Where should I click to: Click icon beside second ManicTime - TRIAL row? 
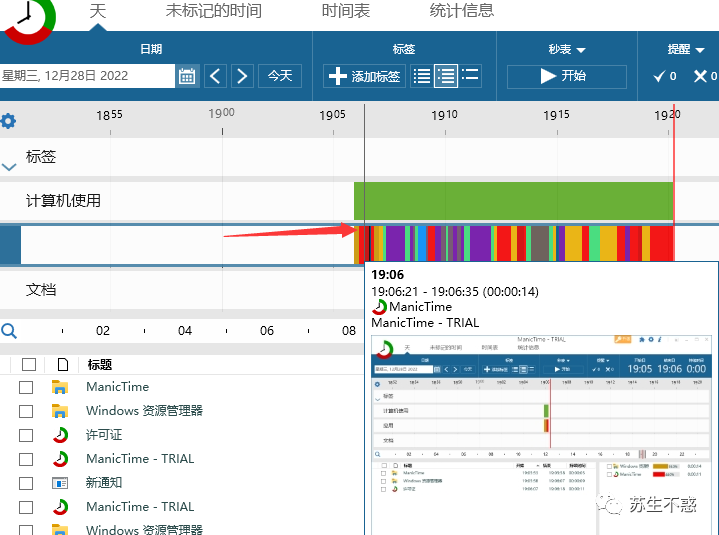pos(60,507)
